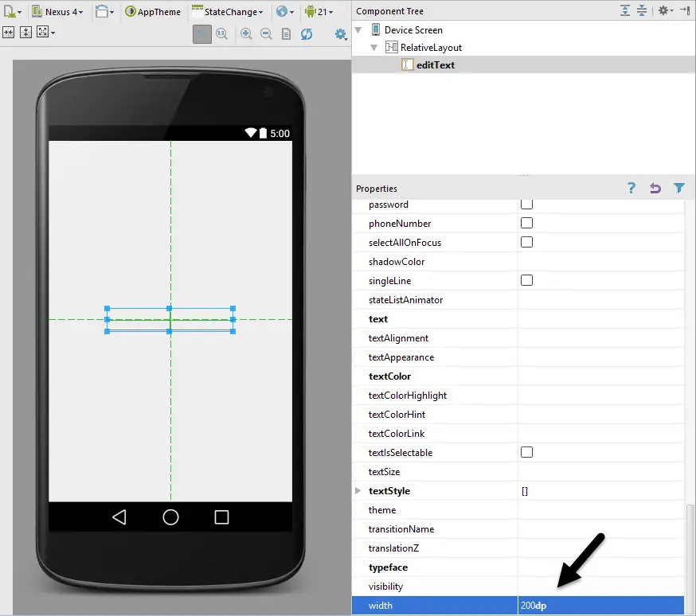The image size is (696, 616).
Task: Open the Nexus 4 device dropdown
Action: point(58,12)
